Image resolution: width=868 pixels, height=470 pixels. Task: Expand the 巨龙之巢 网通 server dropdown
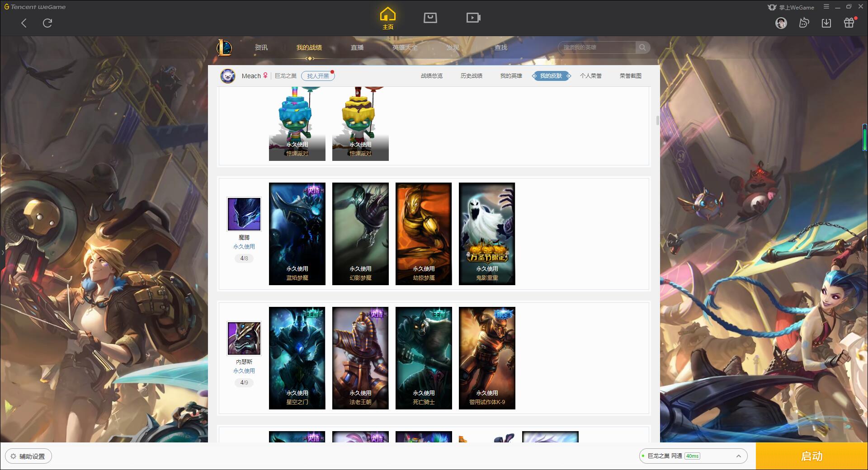(693, 456)
